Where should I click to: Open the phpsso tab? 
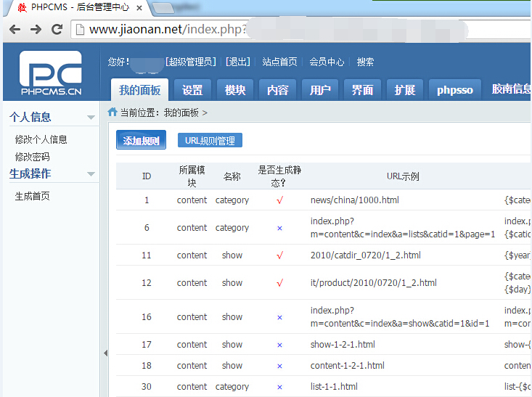454,90
